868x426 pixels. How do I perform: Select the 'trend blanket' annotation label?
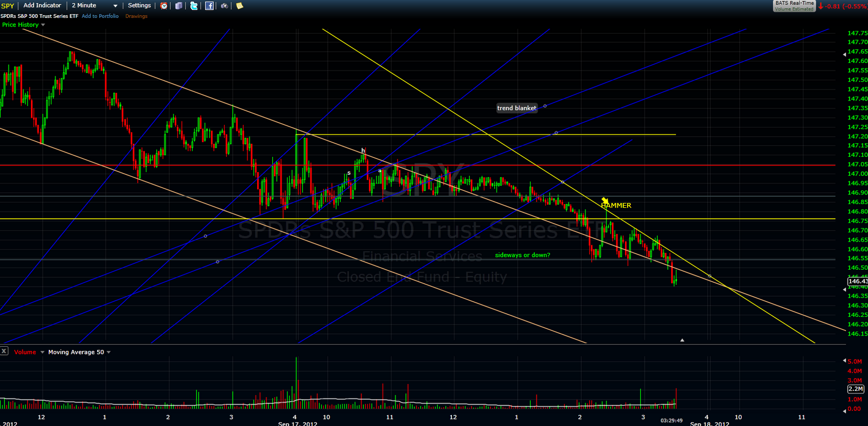(x=516, y=108)
